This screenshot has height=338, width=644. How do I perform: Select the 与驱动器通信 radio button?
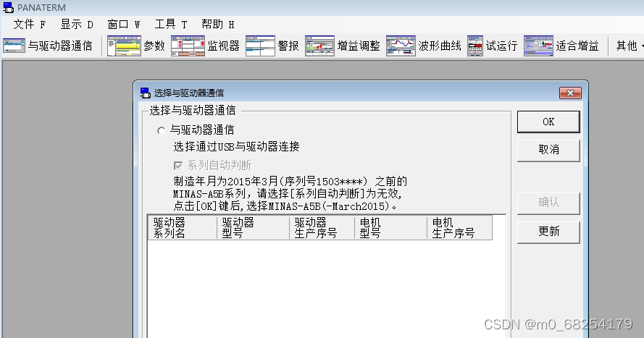tap(161, 130)
